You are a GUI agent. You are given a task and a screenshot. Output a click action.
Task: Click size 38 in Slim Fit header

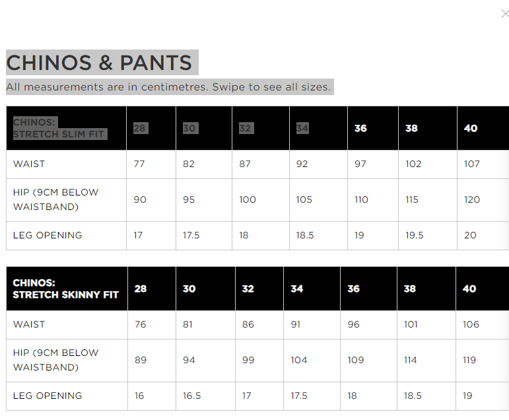tap(411, 128)
